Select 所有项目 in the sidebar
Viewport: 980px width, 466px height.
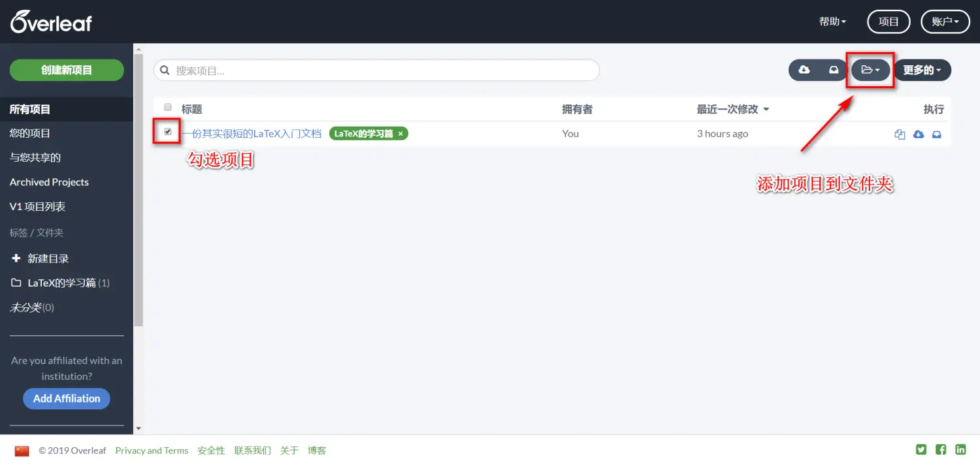tap(67, 109)
